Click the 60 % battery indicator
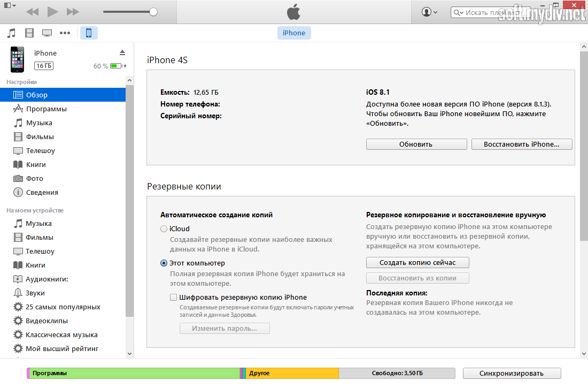 (x=110, y=66)
